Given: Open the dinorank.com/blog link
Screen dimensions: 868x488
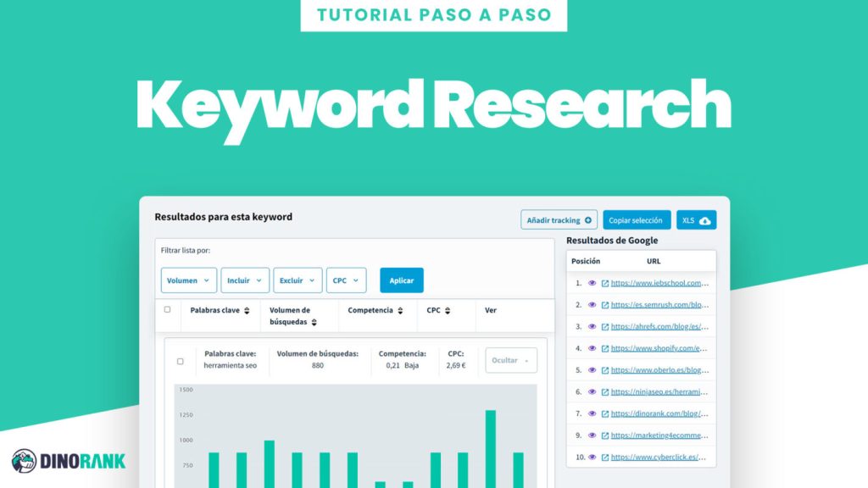Looking at the screenshot, I should point(659,413).
